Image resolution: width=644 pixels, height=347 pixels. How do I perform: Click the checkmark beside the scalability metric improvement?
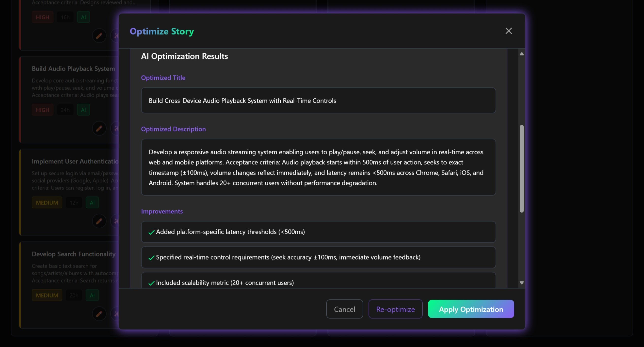(151, 283)
